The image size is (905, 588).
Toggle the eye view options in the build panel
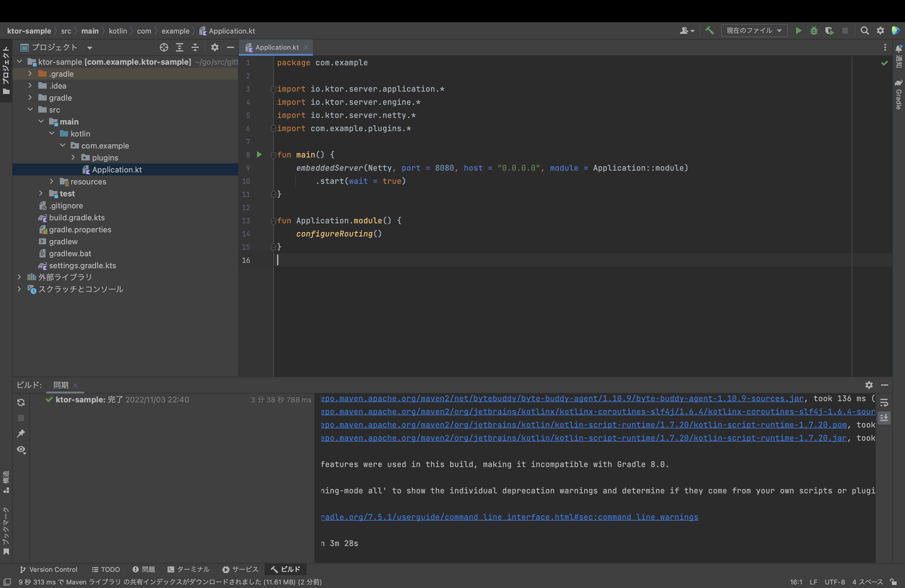21,450
